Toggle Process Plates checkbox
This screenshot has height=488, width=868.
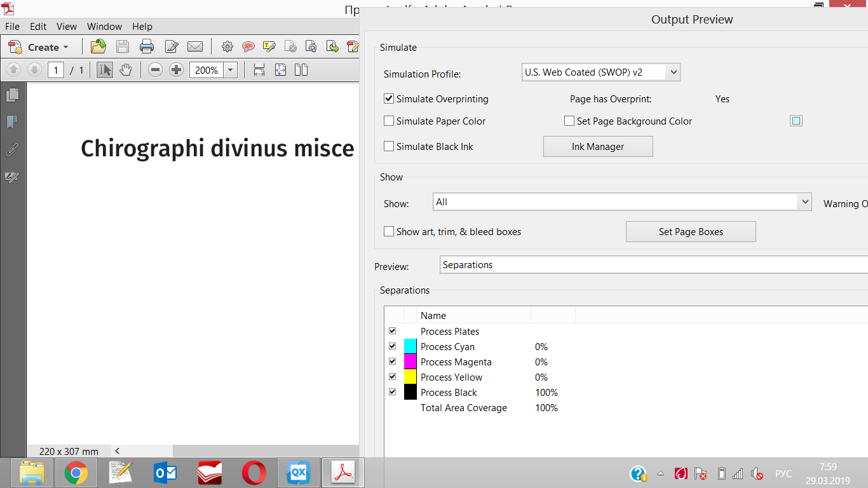pyautogui.click(x=392, y=331)
